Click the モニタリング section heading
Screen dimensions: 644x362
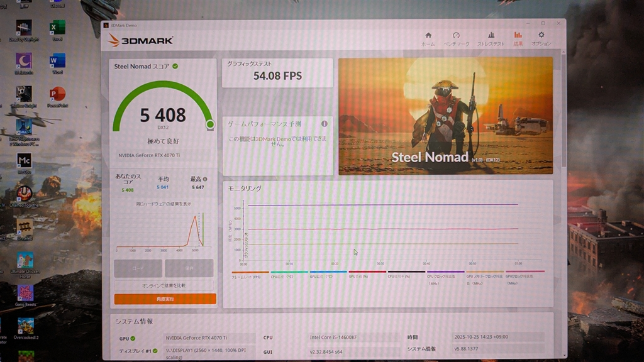(245, 189)
